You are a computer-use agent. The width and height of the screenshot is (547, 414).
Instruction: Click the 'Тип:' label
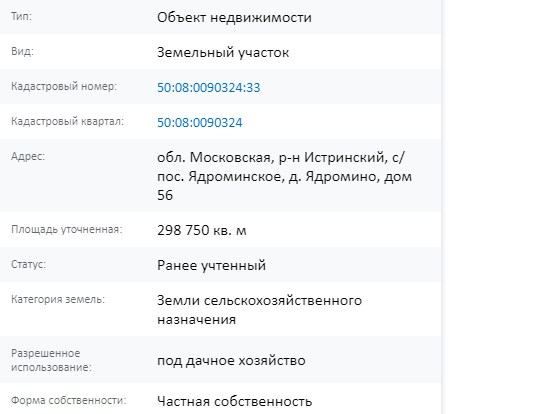[x=21, y=16]
